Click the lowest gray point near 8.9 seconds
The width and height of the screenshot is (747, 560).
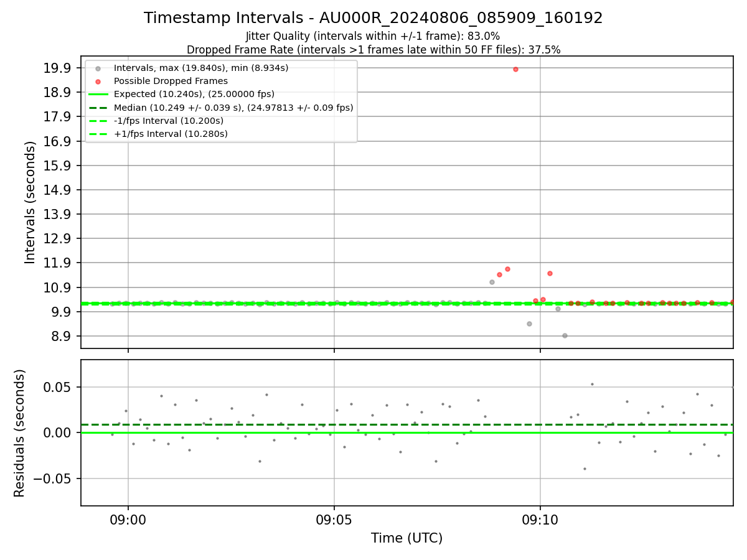[565, 335]
